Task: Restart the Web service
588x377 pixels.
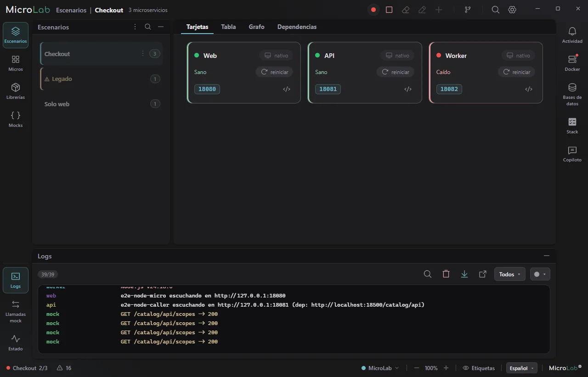Action: 274,72
